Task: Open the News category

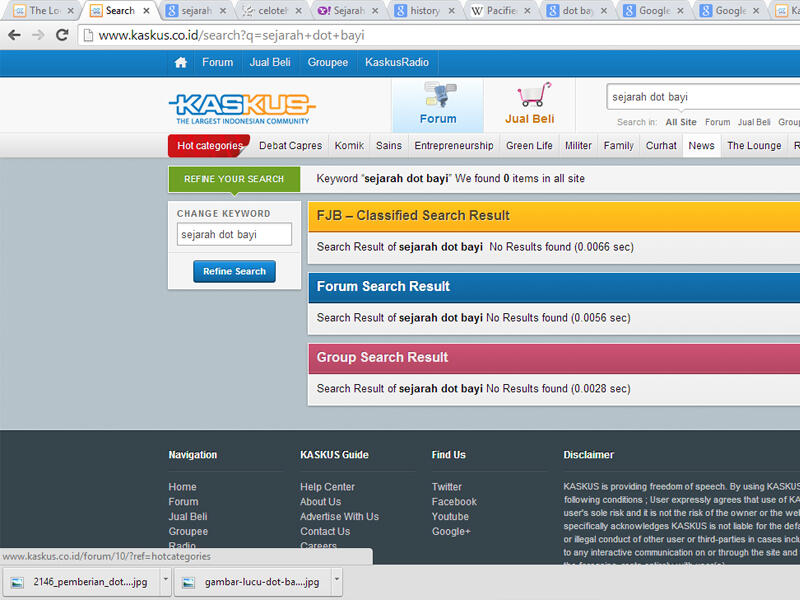Action: [x=702, y=146]
